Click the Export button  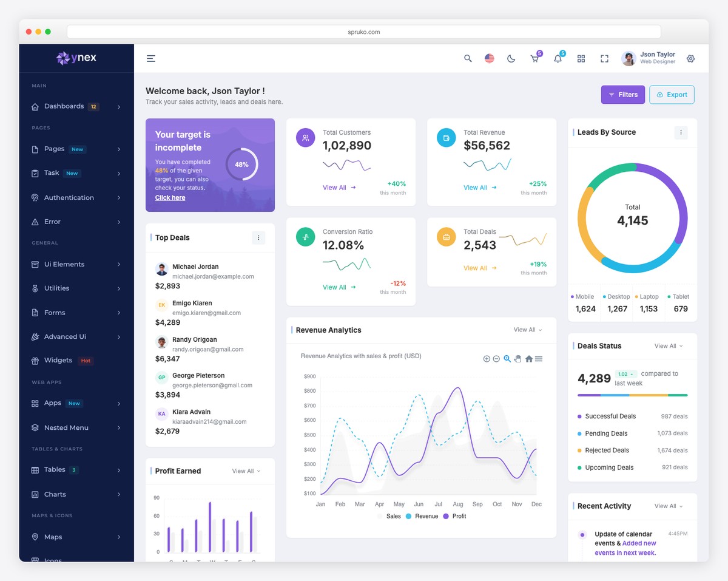click(x=672, y=95)
